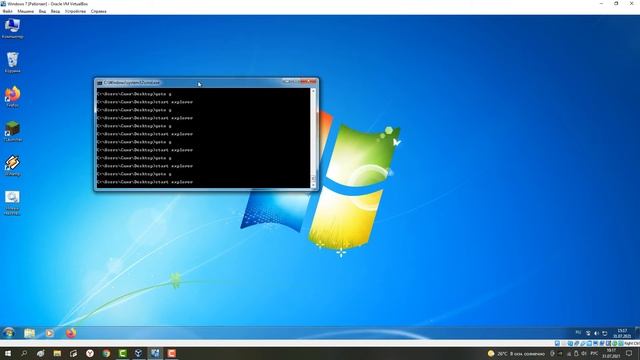Click the volume icon in Windows 7 tray

click(596, 333)
